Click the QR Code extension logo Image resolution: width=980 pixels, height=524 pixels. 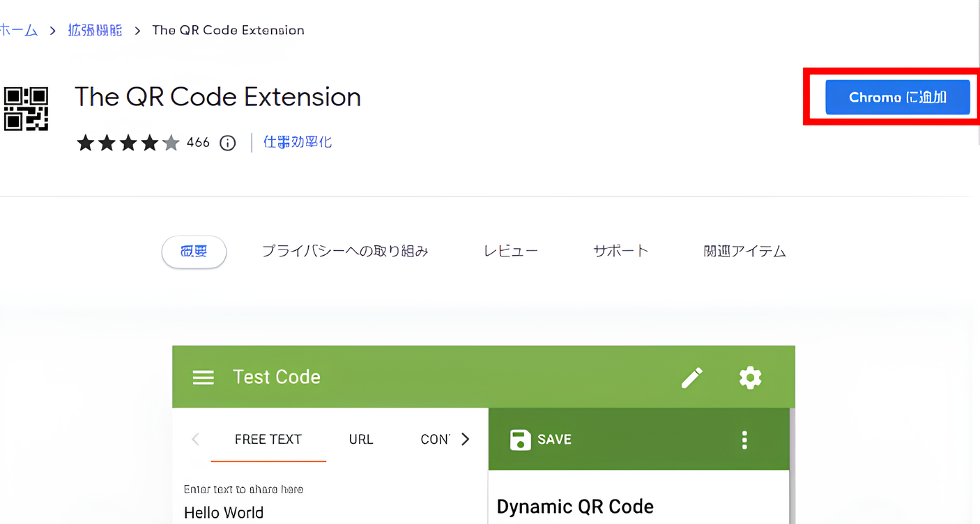[26, 109]
